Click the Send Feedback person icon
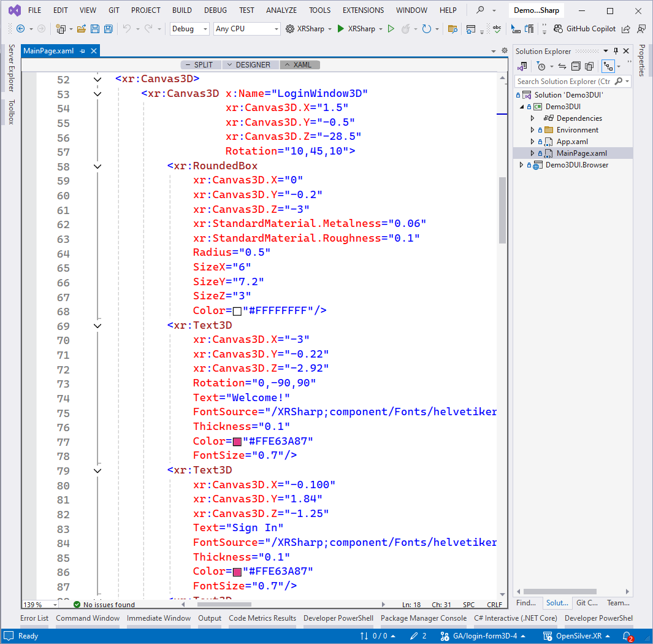The image size is (653, 644). (641, 29)
